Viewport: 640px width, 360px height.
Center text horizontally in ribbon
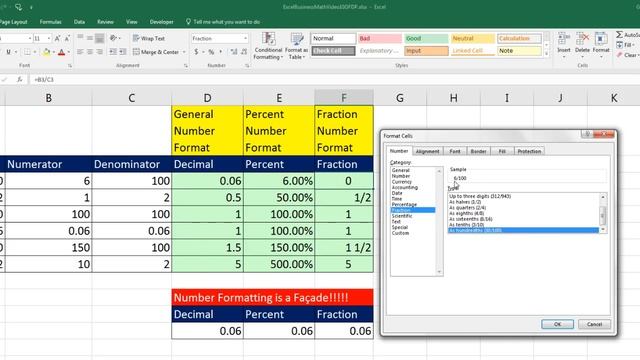coord(90,52)
